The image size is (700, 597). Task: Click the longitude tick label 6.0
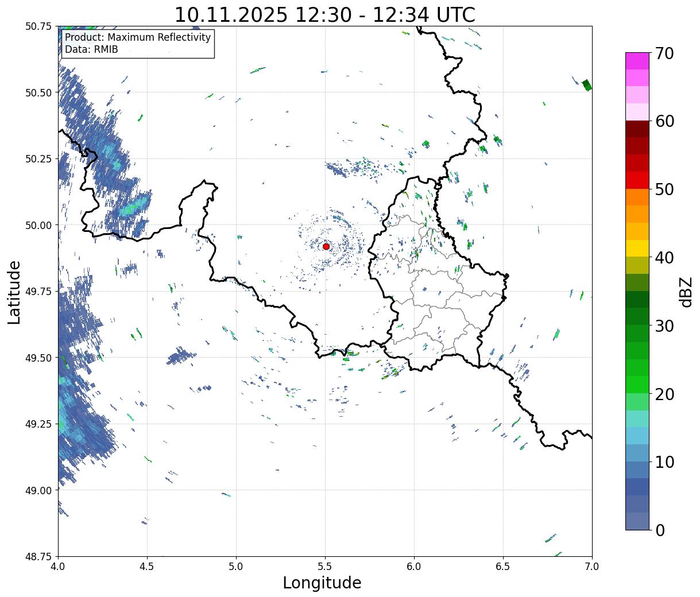click(x=414, y=567)
